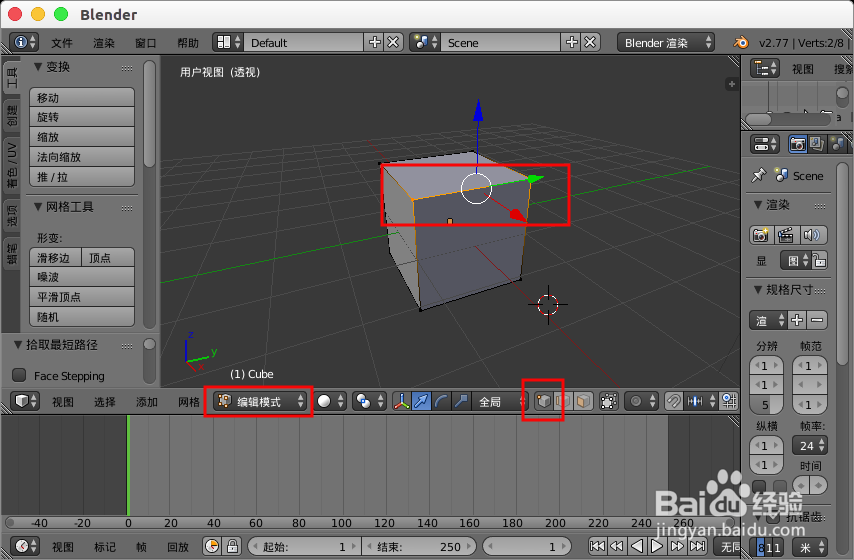Click the 法向缩放 button

point(82,157)
